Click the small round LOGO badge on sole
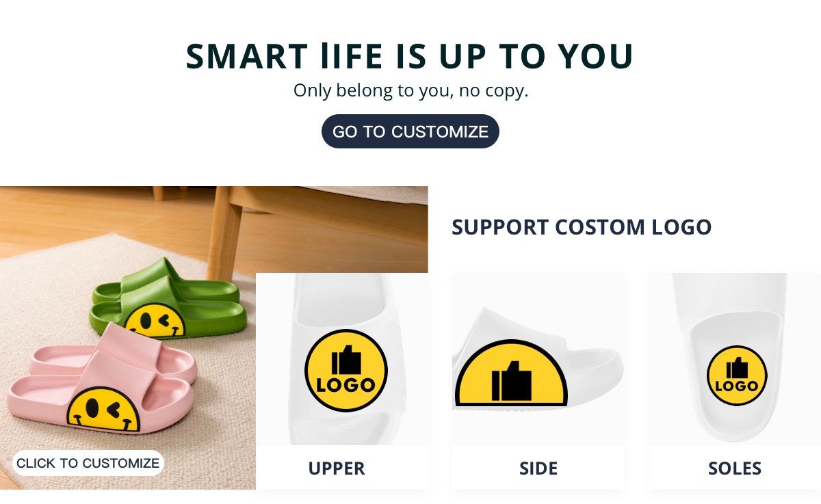The width and height of the screenshot is (821, 504). point(737,375)
